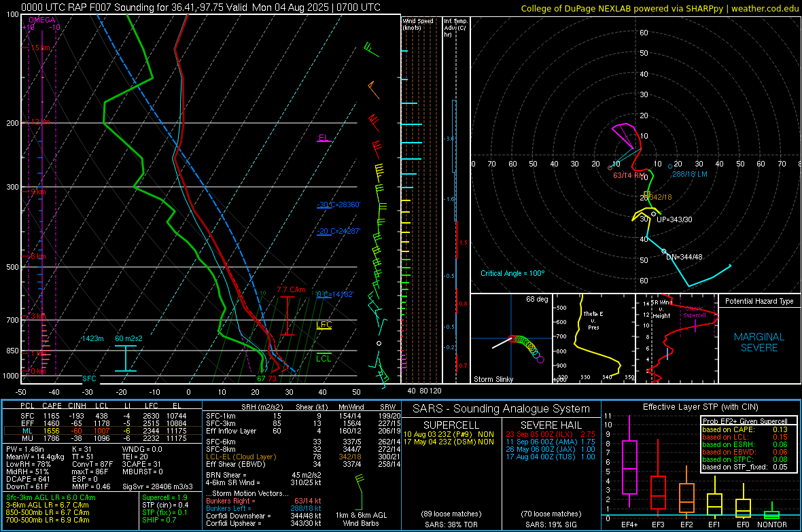Screen dimensions: 802x532
Task: Click the Theta-E v. Pres panel label
Action: pos(593,320)
